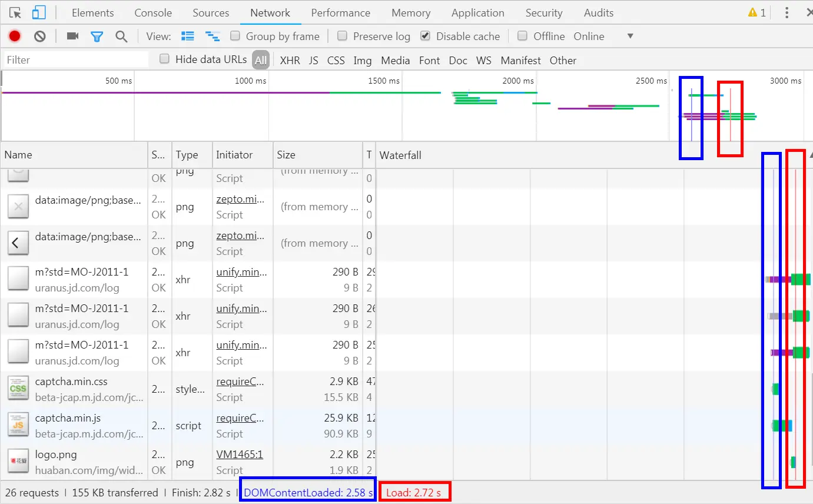Sort by the Initiator column header
813x504 pixels.
click(243, 155)
